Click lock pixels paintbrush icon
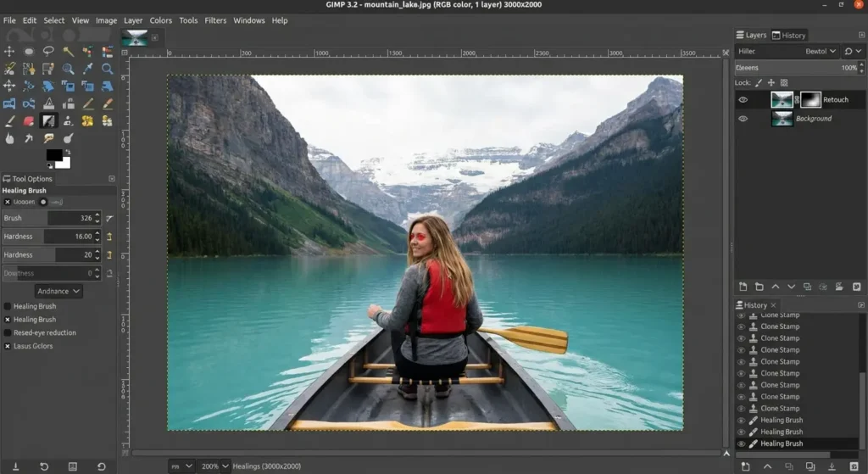The image size is (868, 474). (x=759, y=82)
